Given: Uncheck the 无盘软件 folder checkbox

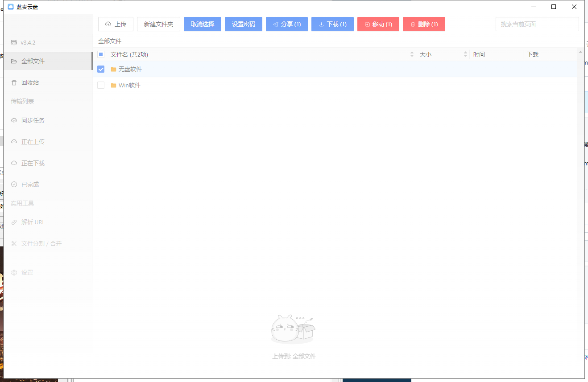Looking at the screenshot, I should (x=101, y=69).
